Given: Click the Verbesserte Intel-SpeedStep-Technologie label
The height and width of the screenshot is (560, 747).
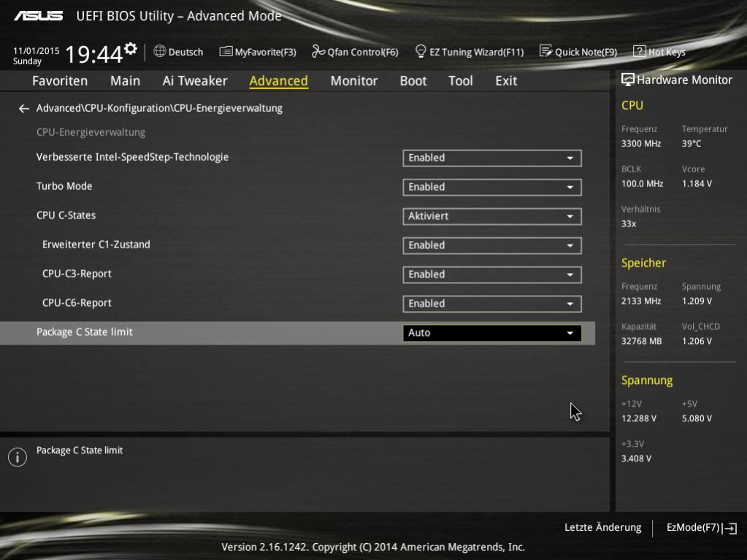Looking at the screenshot, I should 132,157.
